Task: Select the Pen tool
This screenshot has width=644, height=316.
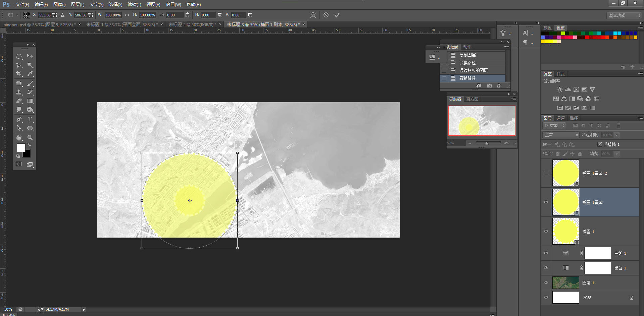Action: pyautogui.click(x=19, y=119)
